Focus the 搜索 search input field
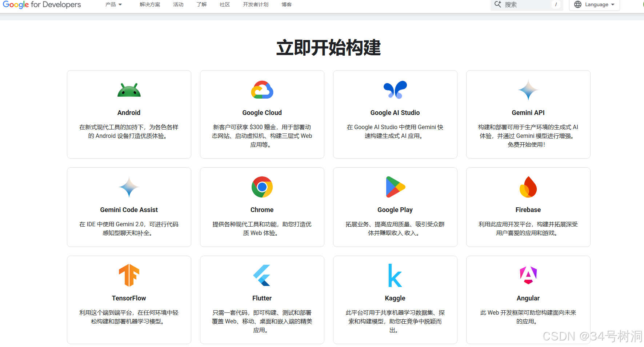This screenshot has height=347, width=644. tap(527, 5)
